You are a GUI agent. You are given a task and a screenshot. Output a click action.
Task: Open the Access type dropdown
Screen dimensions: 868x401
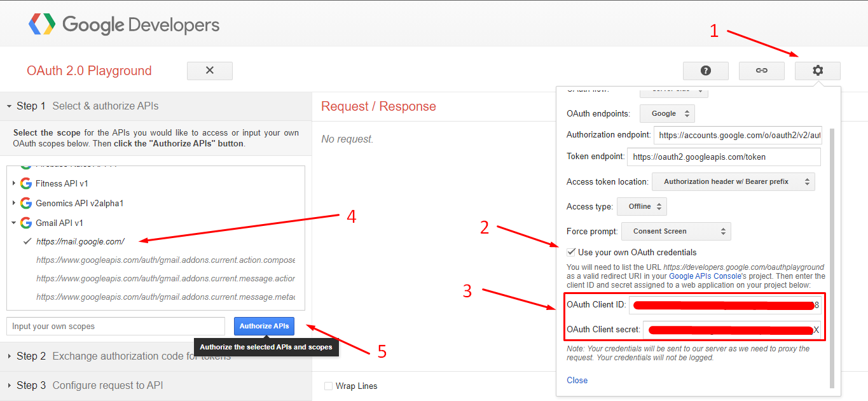pyautogui.click(x=642, y=206)
